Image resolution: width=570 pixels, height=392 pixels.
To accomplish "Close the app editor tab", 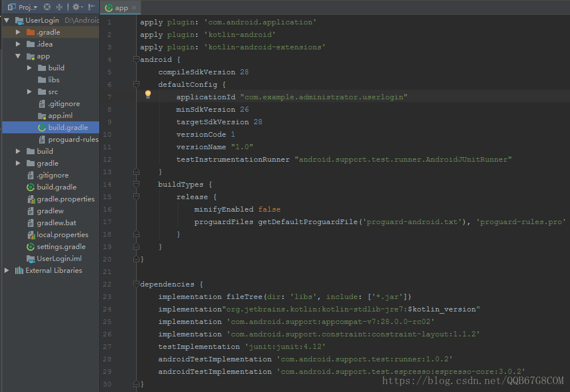I will point(134,7).
